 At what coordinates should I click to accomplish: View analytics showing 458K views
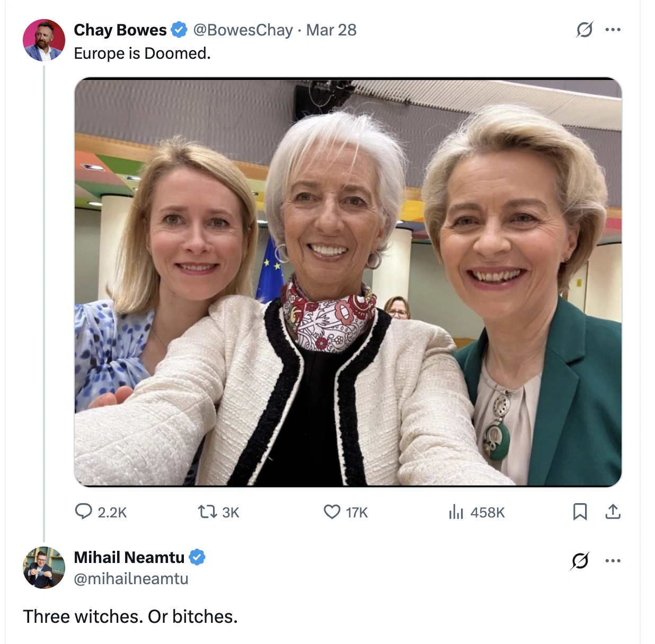click(x=456, y=512)
